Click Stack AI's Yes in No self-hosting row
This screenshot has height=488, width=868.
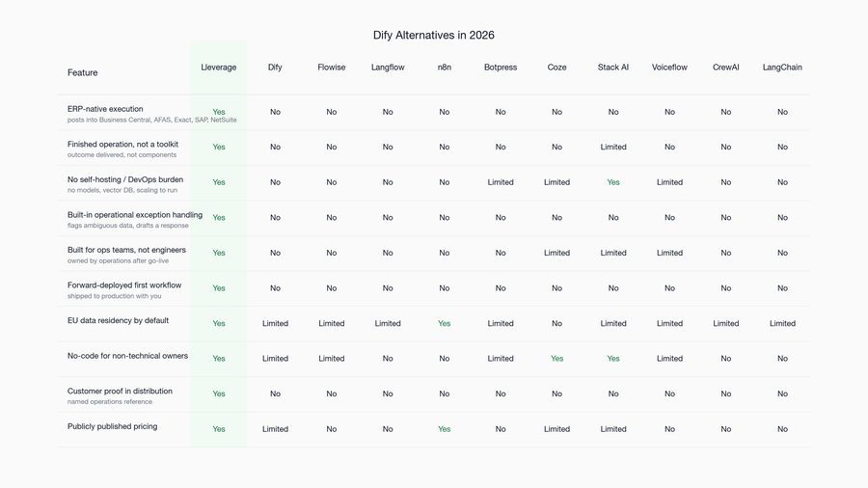pyautogui.click(x=613, y=182)
